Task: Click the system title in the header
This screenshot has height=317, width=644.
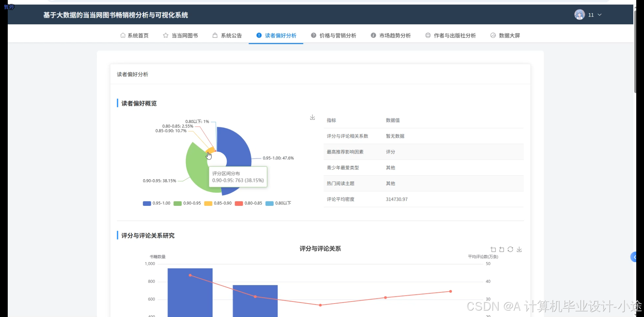Action: 116,15
